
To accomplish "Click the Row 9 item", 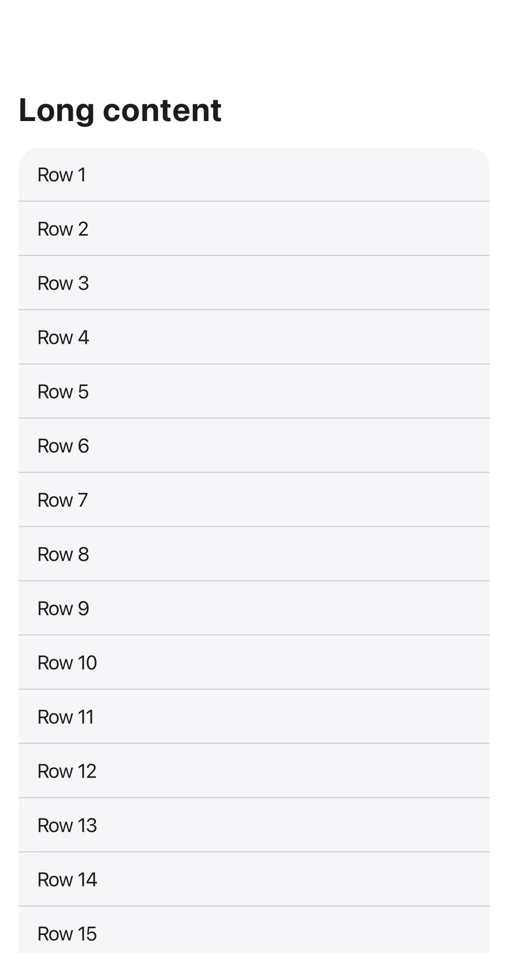I will tap(254, 609).
